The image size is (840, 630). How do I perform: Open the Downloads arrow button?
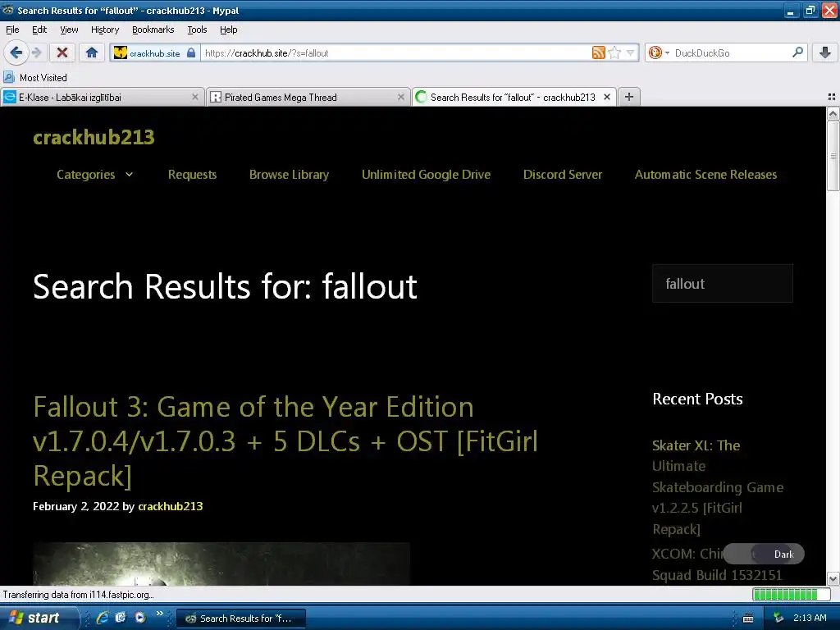tap(825, 52)
